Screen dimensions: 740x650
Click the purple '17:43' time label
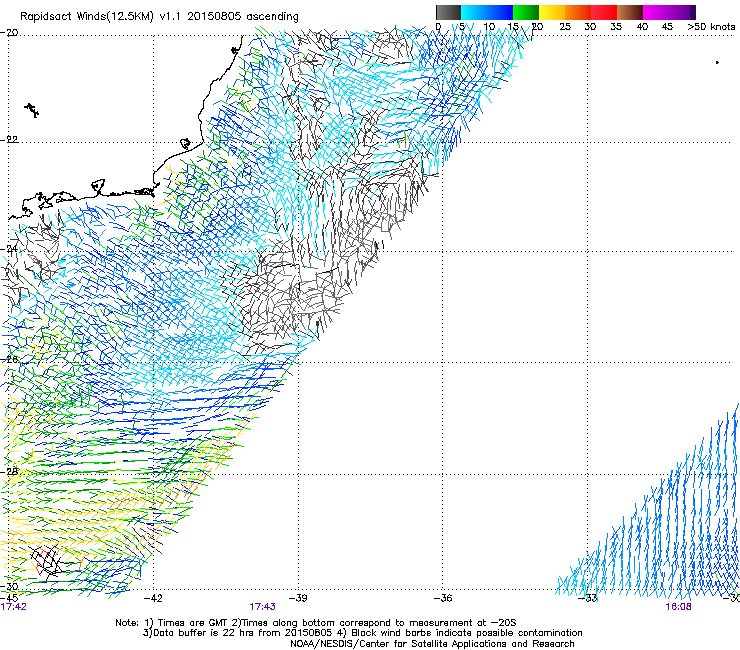262,607
